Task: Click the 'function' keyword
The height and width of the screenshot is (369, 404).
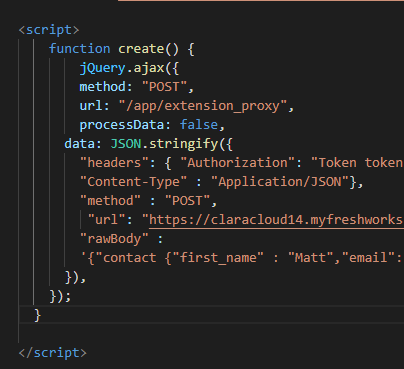Action: click(x=79, y=49)
